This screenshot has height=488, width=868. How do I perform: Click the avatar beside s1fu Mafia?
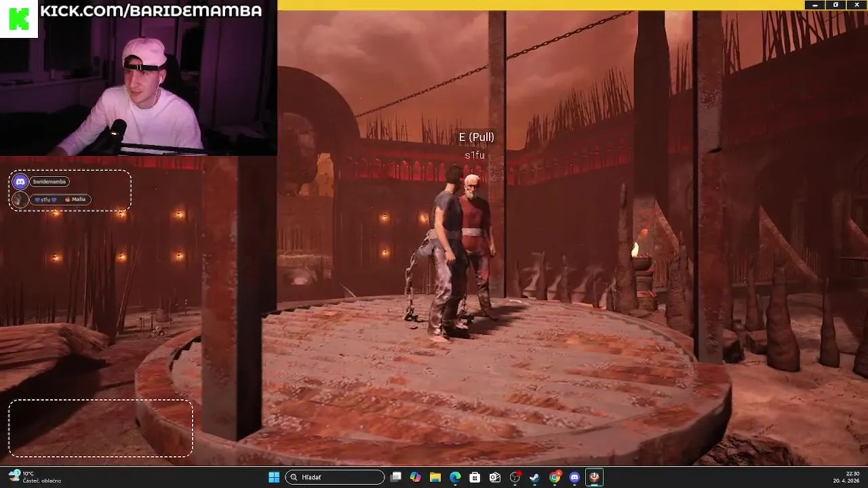20,199
